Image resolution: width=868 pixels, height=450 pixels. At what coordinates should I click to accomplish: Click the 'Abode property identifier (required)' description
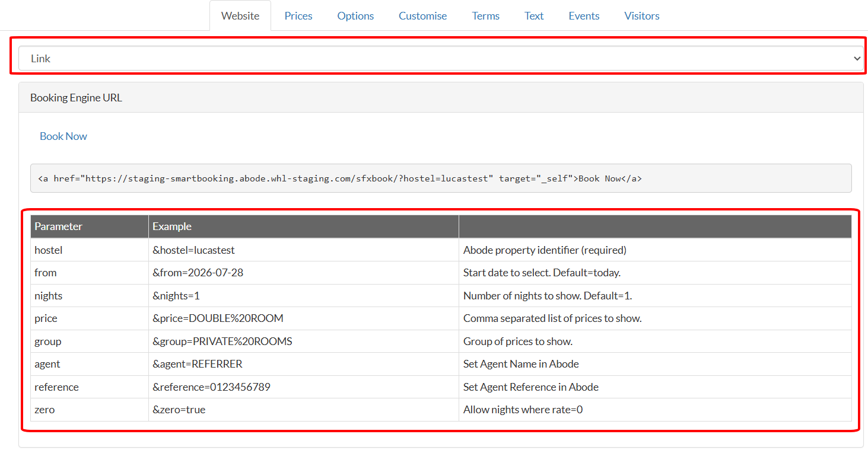(x=545, y=250)
